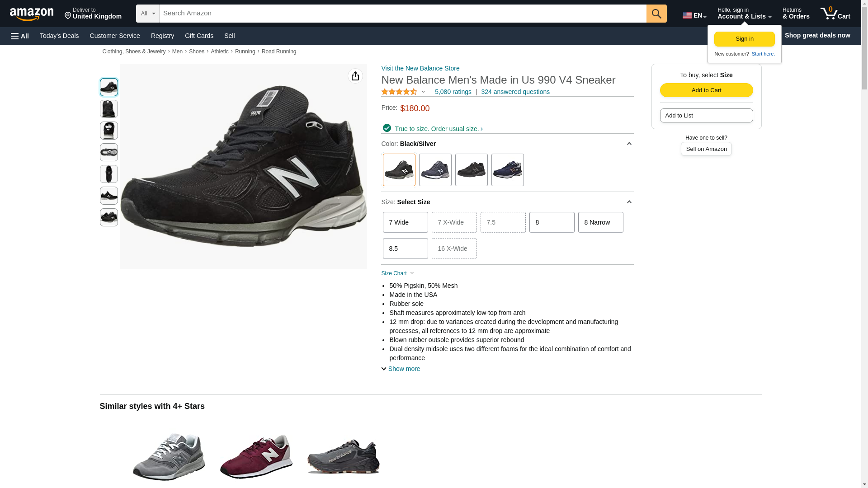Select size 8.5
The height and width of the screenshot is (488, 868).
[x=405, y=249]
